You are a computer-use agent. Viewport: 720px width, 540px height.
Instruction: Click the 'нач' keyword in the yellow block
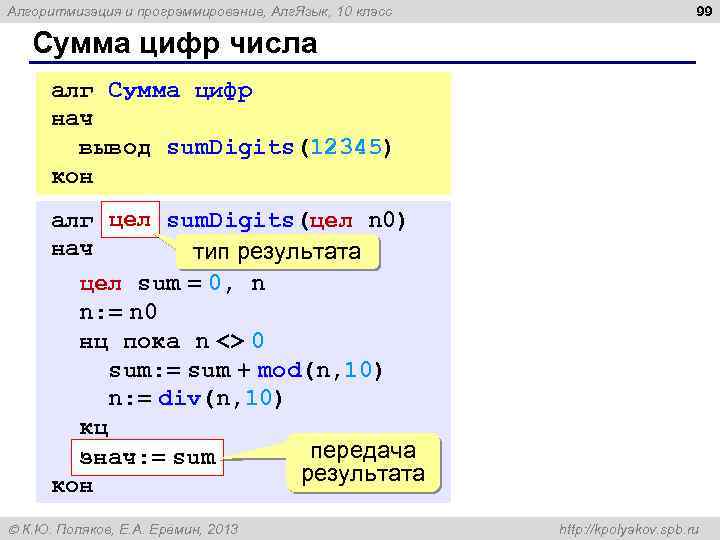tap(72, 119)
